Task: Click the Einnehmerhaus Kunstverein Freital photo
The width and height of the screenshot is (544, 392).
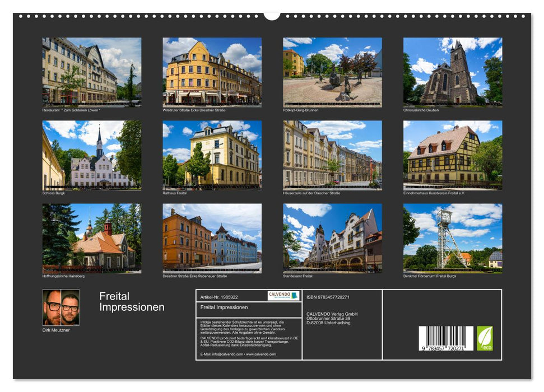Action: pyautogui.click(x=454, y=155)
